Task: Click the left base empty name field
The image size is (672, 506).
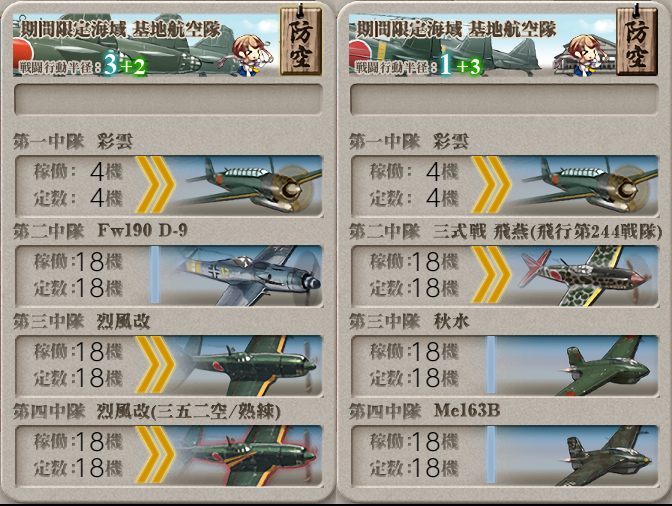Action: click(x=168, y=99)
